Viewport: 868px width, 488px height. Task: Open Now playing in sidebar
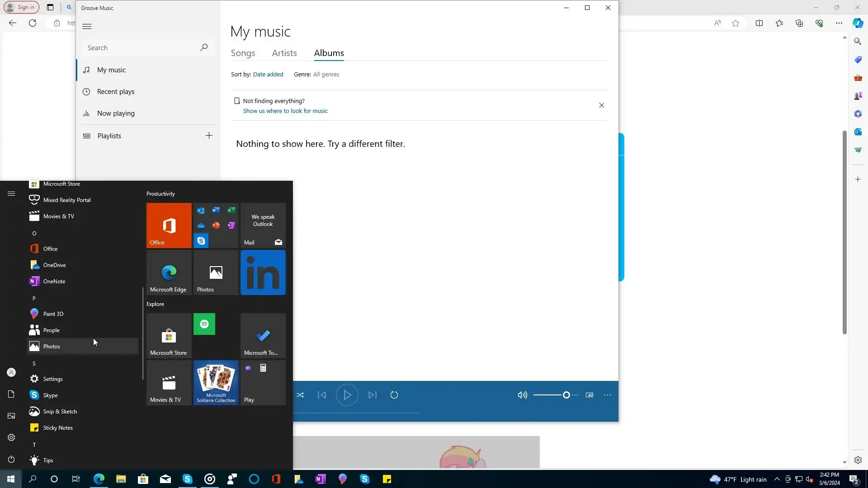click(x=116, y=113)
